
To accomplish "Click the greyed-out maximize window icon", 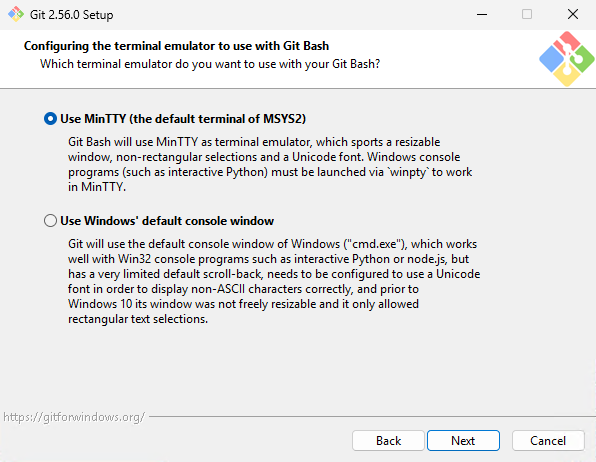I will pyautogui.click(x=527, y=14).
